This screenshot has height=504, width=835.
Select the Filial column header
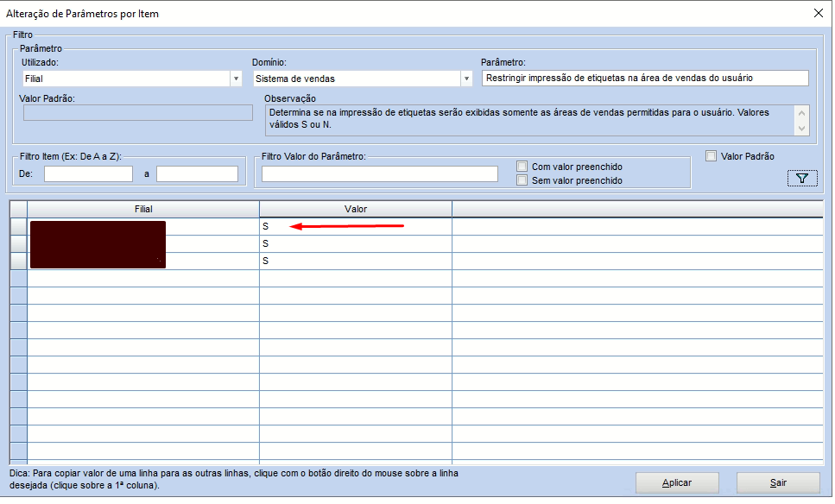coord(142,209)
